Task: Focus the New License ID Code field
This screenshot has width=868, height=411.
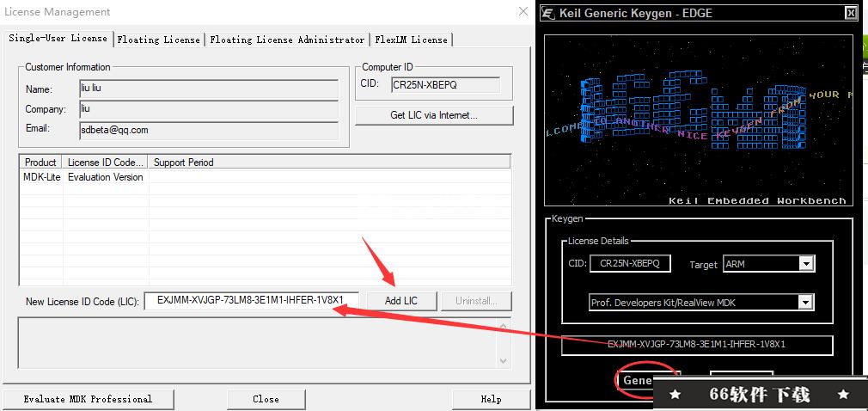Action: [x=251, y=301]
